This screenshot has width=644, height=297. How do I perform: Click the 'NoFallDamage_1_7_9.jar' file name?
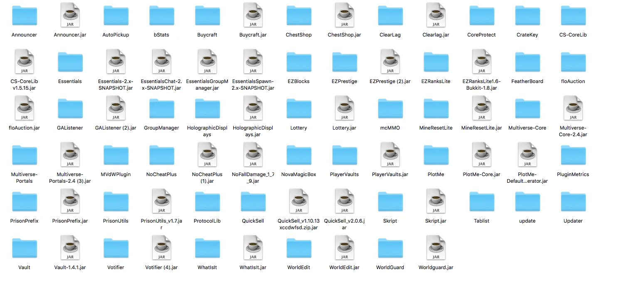pos(253,178)
